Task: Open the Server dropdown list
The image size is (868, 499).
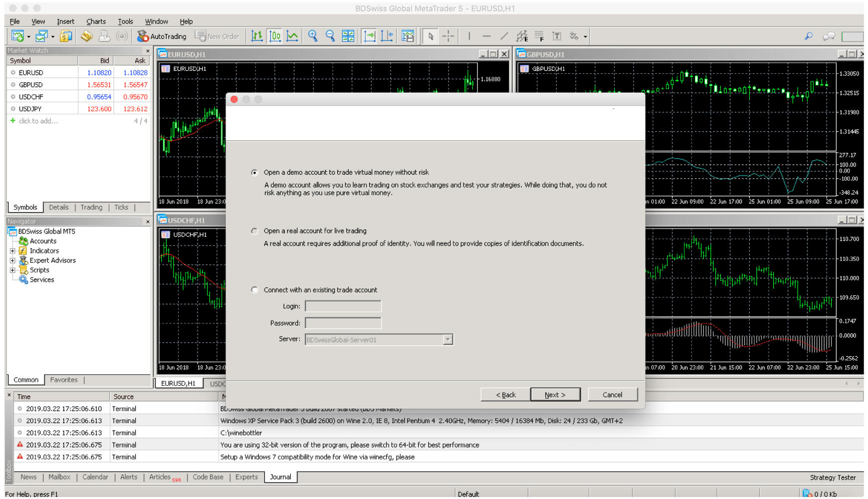Action: (x=448, y=339)
